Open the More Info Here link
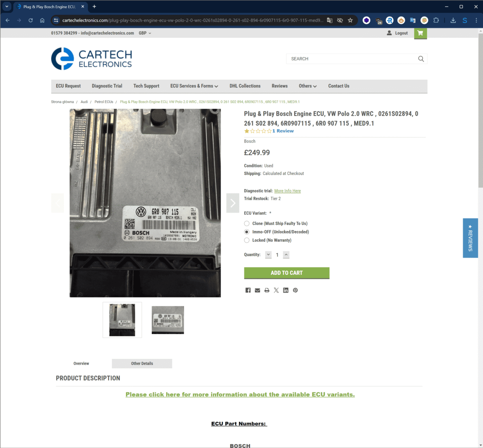This screenshot has height=448, width=483. pyautogui.click(x=287, y=191)
